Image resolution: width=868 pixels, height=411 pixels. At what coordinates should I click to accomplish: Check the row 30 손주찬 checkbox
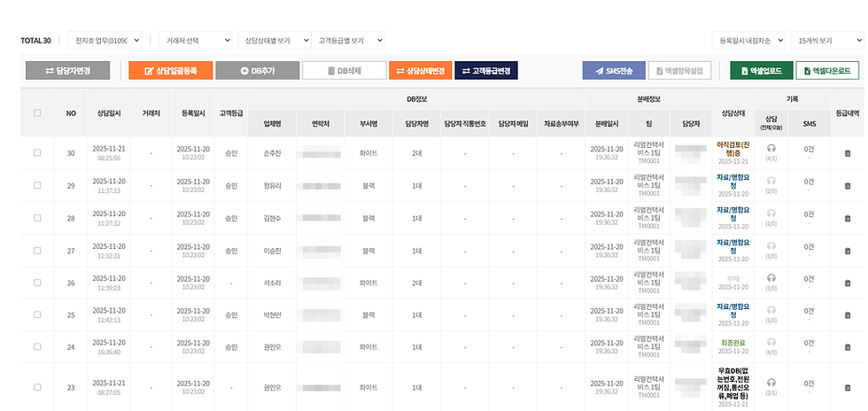[37, 153]
